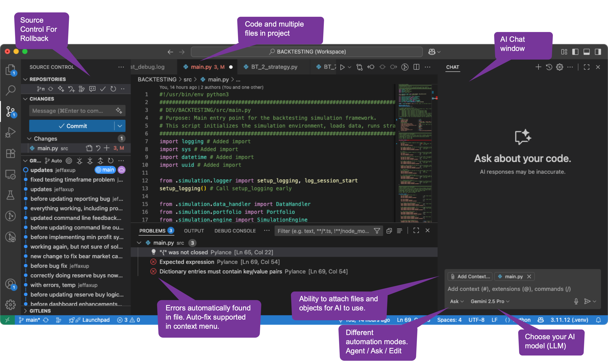Screen dimensions: 608x364
Task: Switch to the BT_2_strategy.py tab
Action: click(x=274, y=67)
